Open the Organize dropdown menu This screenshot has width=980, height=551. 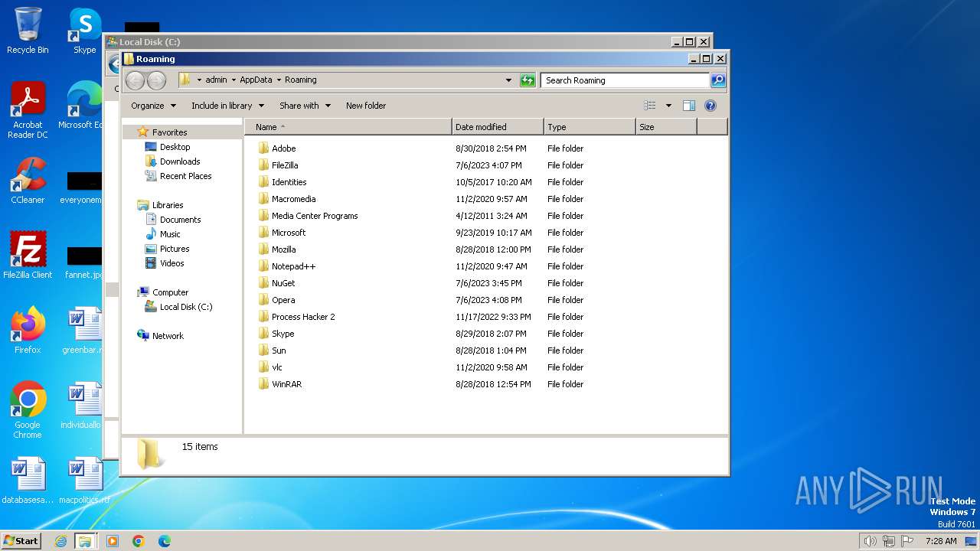pyautogui.click(x=153, y=106)
